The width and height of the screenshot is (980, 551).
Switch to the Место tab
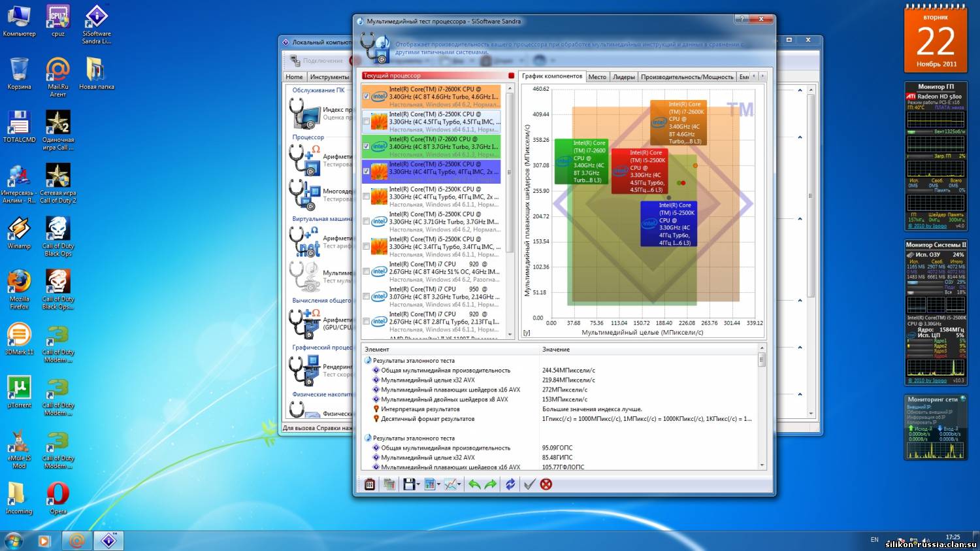click(x=597, y=76)
